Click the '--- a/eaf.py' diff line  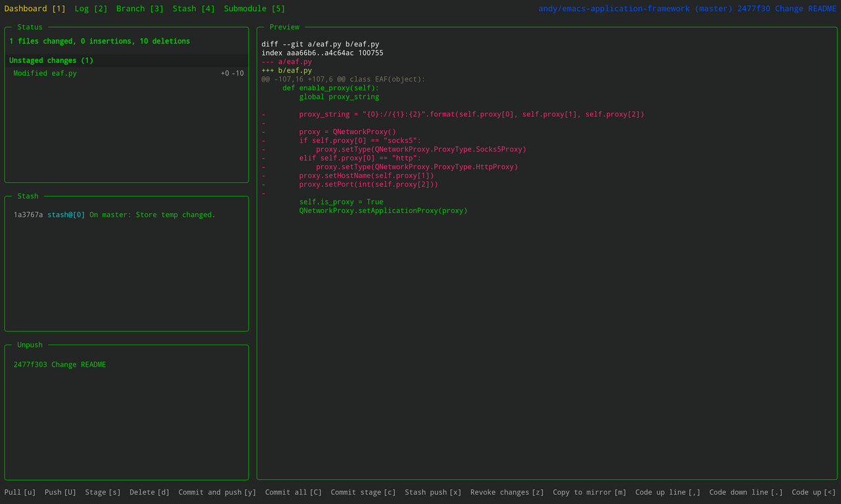coord(286,62)
